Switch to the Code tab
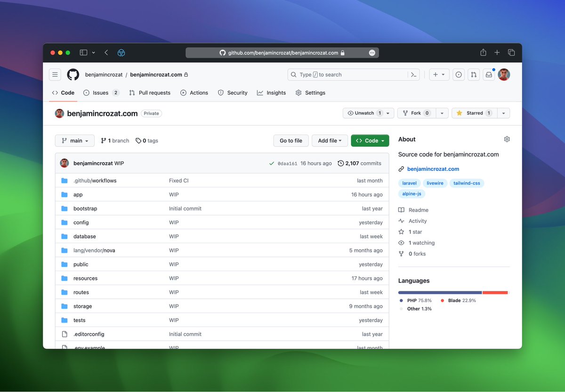565x392 pixels. point(63,93)
